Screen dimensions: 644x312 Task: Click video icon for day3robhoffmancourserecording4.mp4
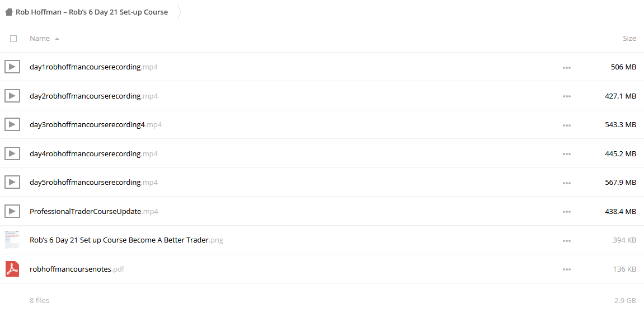[12, 124]
